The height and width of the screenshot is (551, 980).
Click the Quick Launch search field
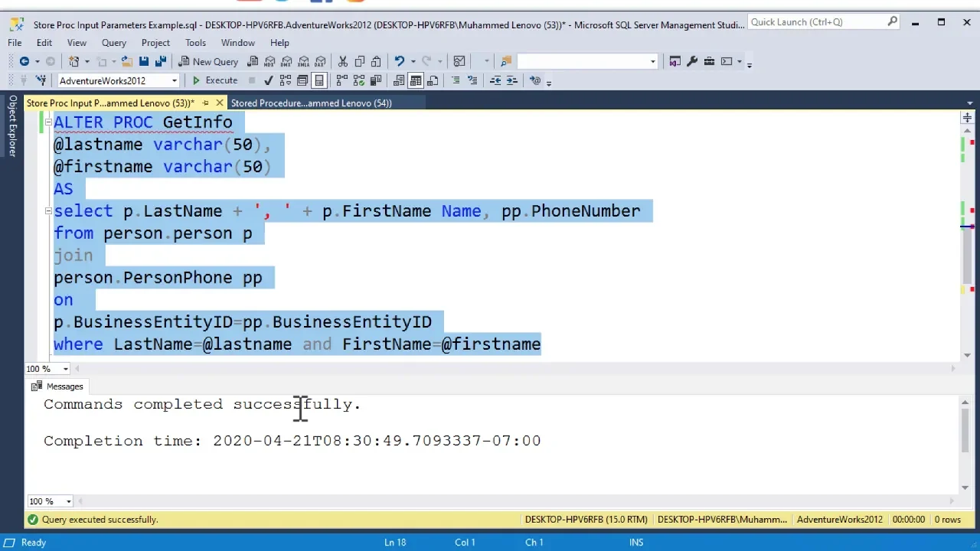click(816, 22)
